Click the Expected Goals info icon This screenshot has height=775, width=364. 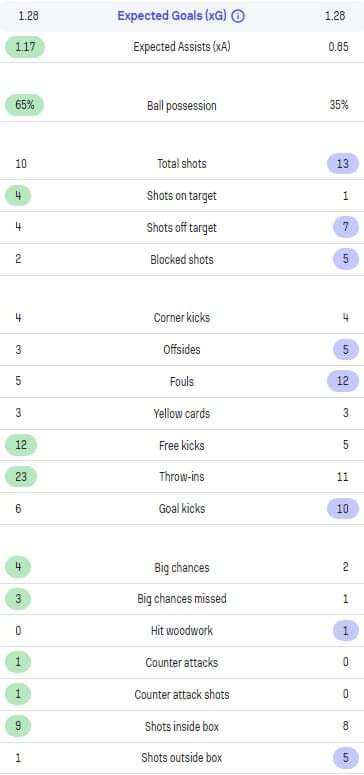coord(238,16)
